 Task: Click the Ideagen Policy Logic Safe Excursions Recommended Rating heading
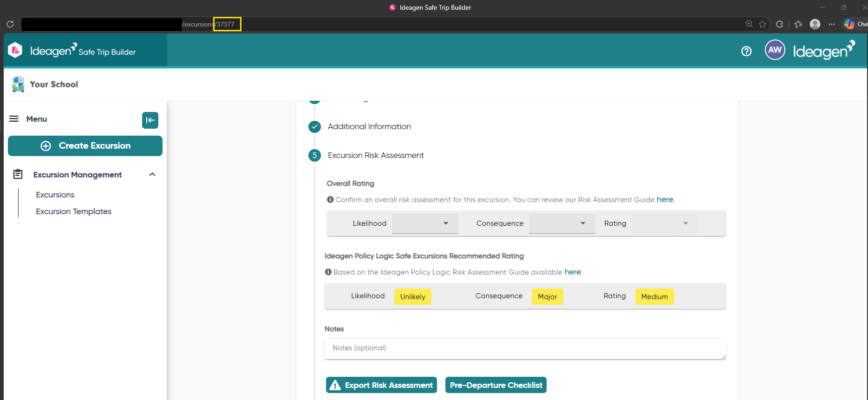pyautogui.click(x=424, y=256)
